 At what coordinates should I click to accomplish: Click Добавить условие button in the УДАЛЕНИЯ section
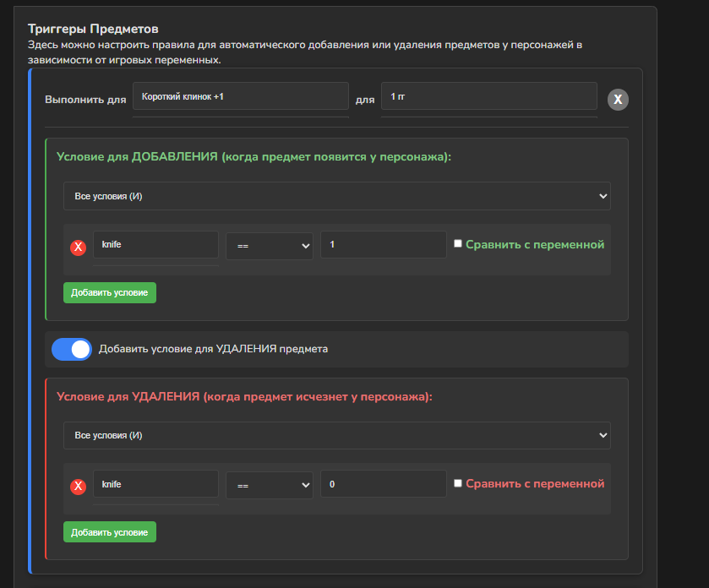pos(110,532)
